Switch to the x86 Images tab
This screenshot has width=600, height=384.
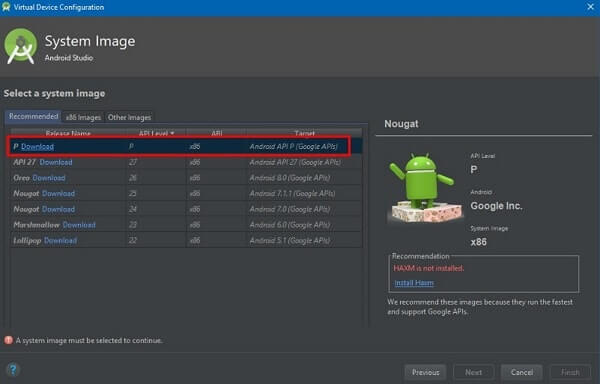pyautogui.click(x=83, y=117)
